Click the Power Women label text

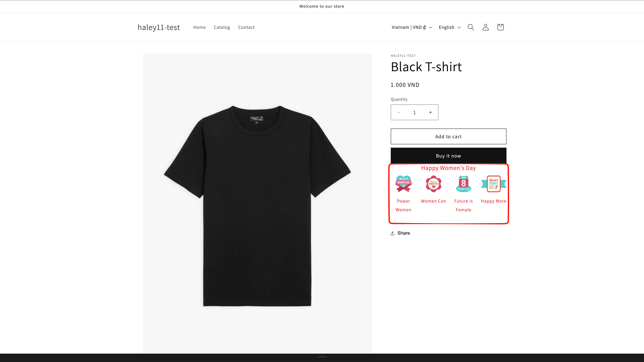click(x=403, y=205)
